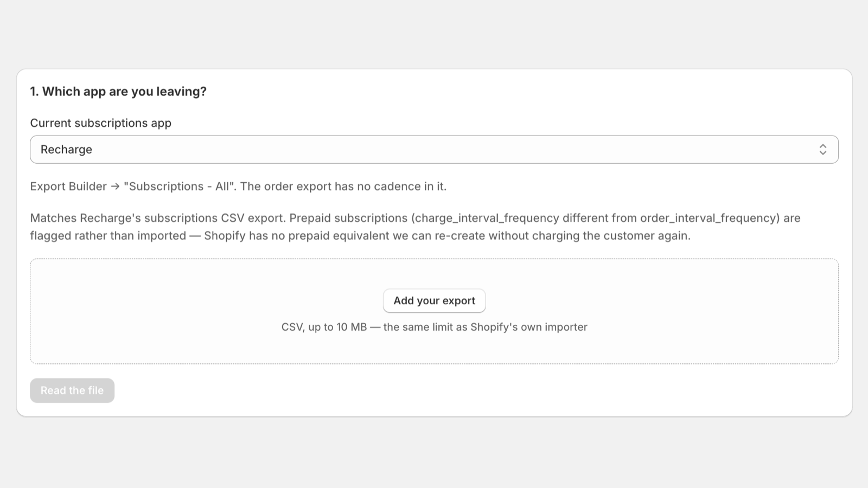Click the 'Current subscriptions app' label
The height and width of the screenshot is (488, 868).
coord(101,123)
